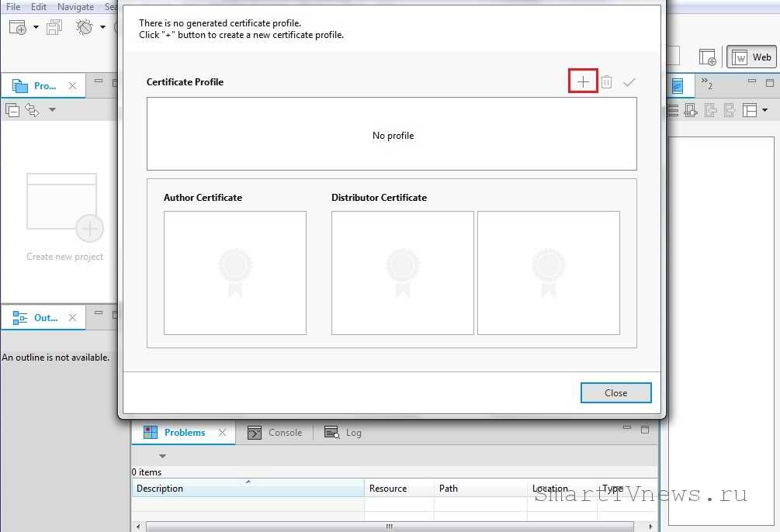Viewport: 780px width, 532px height.
Task: Click the debug bug toolbar icon
Action: [84, 28]
